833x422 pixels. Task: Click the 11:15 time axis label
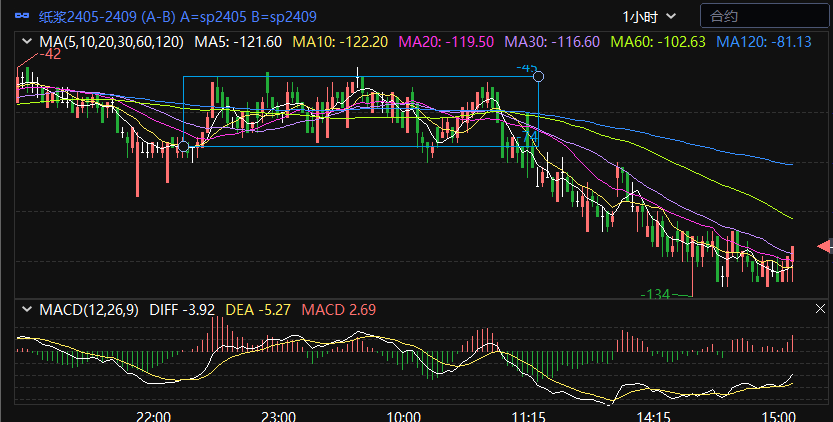tap(527, 415)
